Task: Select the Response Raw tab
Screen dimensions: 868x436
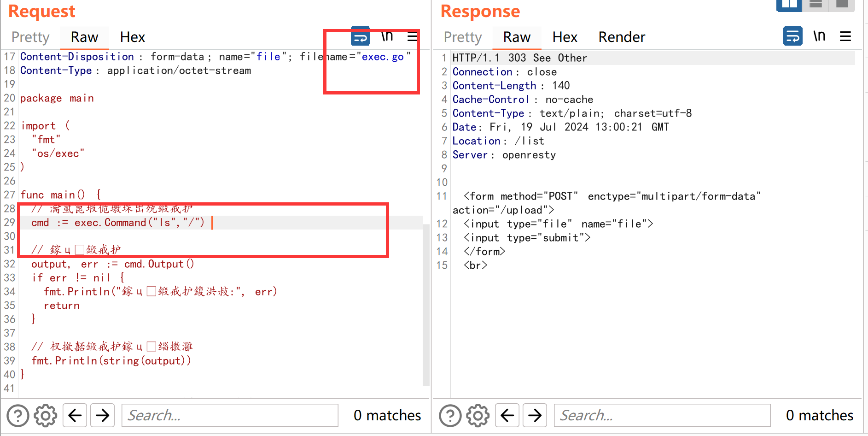Action: pos(517,37)
